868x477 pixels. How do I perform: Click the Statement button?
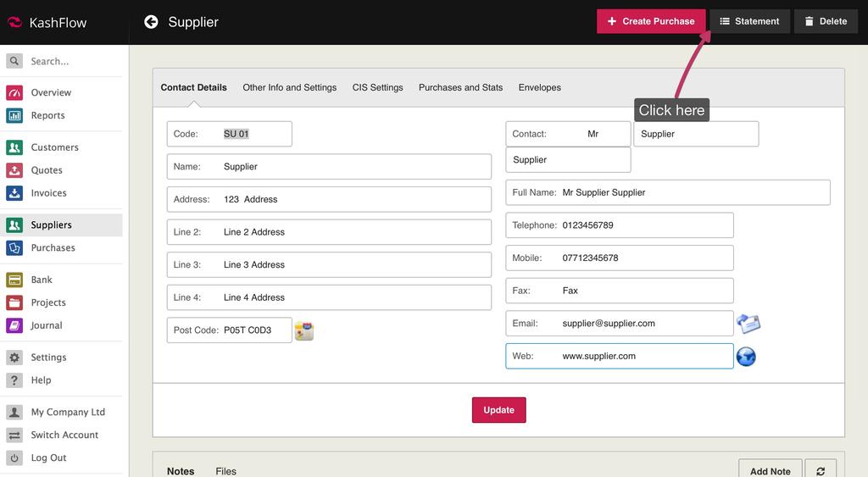749,21
